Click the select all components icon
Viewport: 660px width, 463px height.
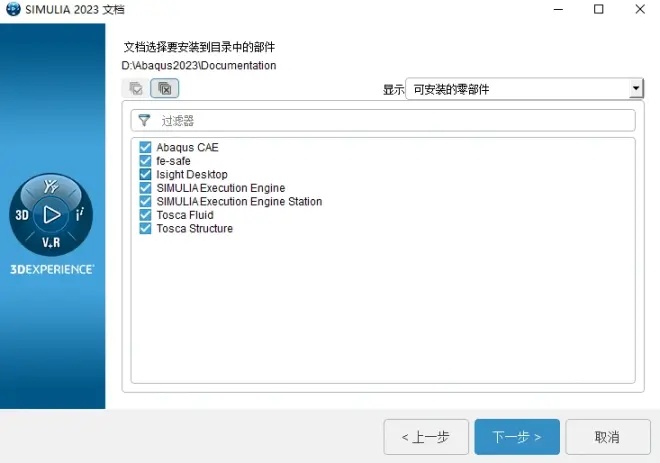tap(136, 88)
